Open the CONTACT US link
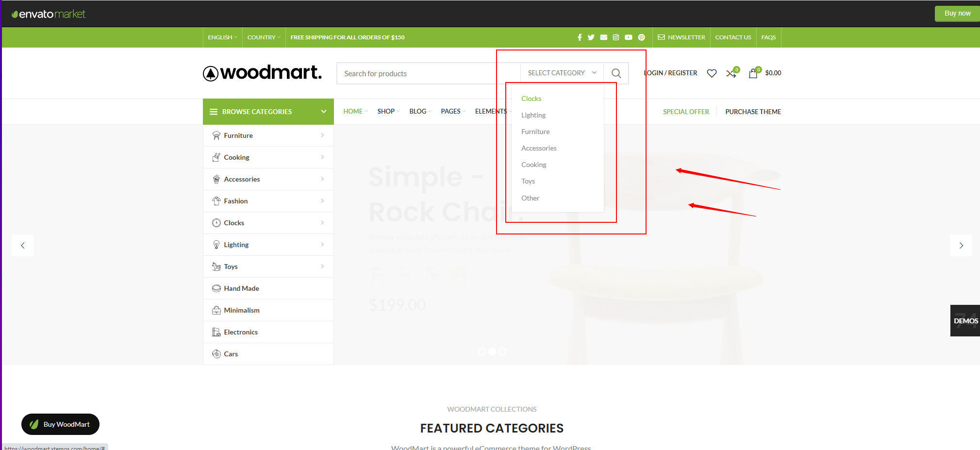This screenshot has width=980, height=450. 733,37
